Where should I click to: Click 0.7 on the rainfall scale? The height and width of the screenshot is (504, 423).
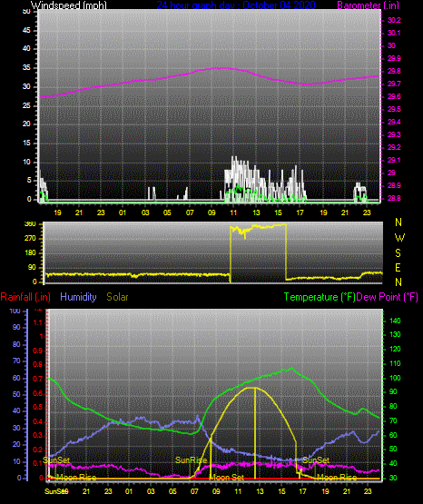(x=38, y=380)
